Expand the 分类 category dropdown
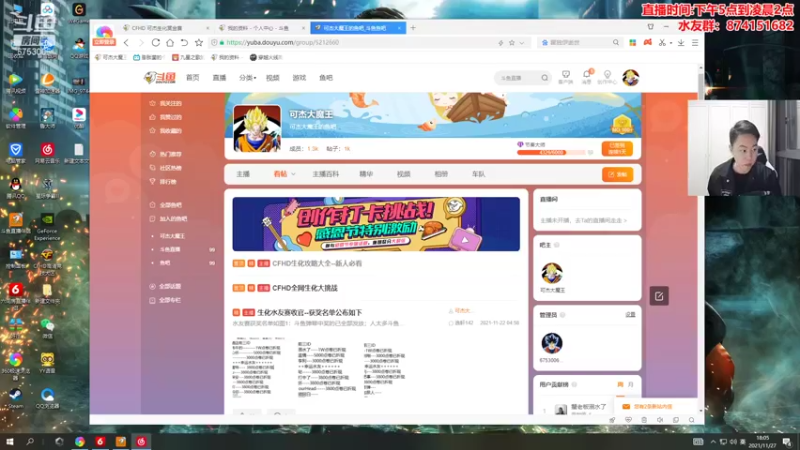This screenshot has height=450, width=800. [247, 78]
